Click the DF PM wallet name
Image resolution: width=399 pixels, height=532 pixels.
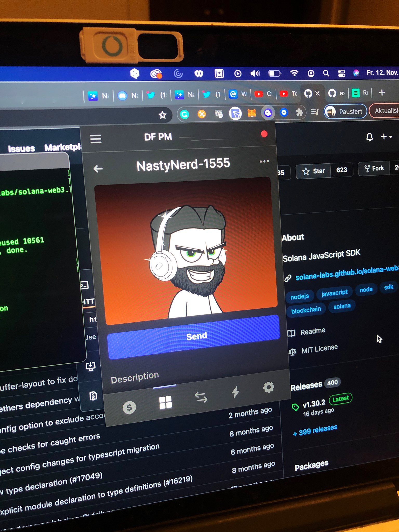point(158,137)
